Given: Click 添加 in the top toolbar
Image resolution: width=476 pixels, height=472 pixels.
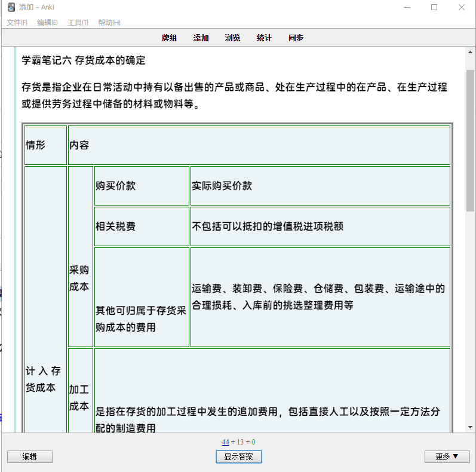Looking at the screenshot, I should coord(201,38).
